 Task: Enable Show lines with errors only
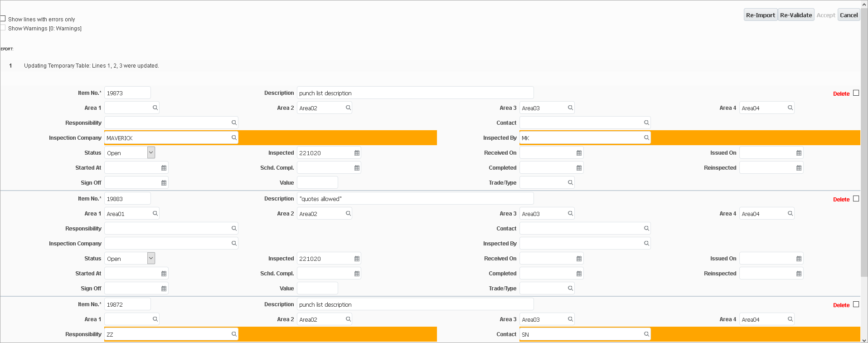pos(3,19)
